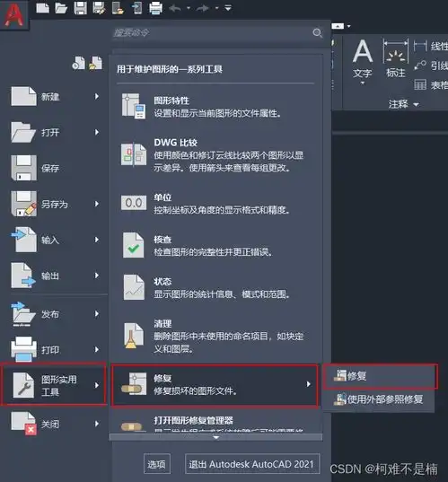This screenshot has height=482, width=448.
Task: Click the ribbon minimize toggle button
Action: pos(338,26)
